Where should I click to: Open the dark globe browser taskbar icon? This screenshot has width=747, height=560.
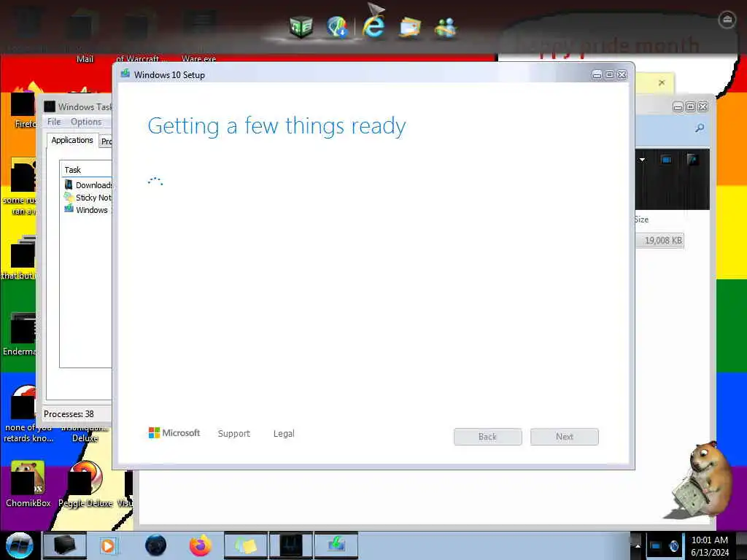(156, 545)
